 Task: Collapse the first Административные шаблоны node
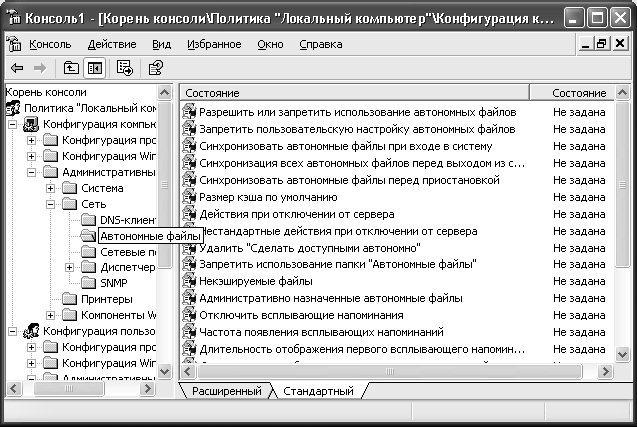[x=32, y=172]
